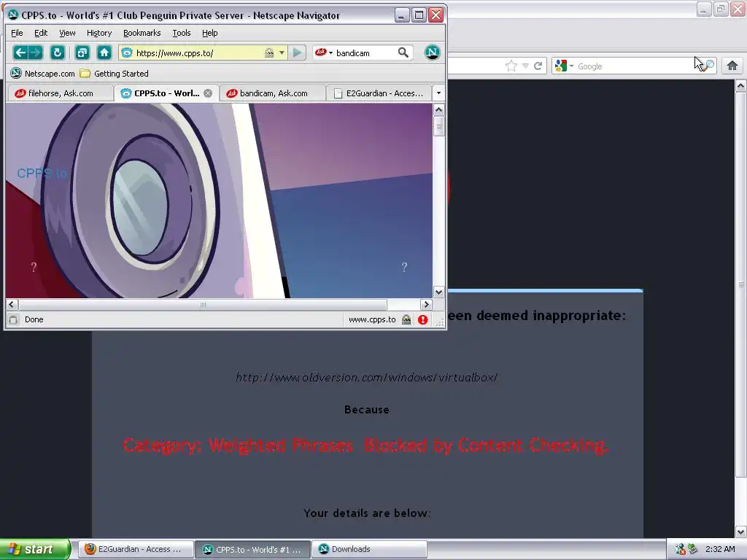Viewport: 747px width, 560px height.
Task: Click the status bar page icon beside Done
Action: tap(13, 319)
